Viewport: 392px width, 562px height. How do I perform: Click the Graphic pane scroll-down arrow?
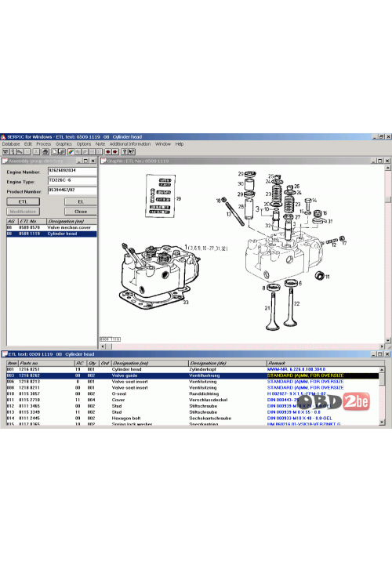click(x=388, y=340)
